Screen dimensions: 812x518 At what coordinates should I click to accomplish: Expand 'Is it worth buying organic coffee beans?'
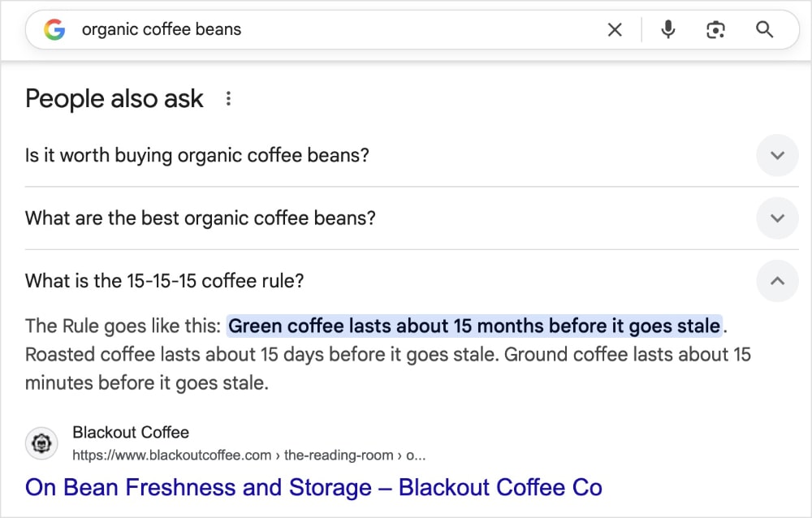coord(777,155)
